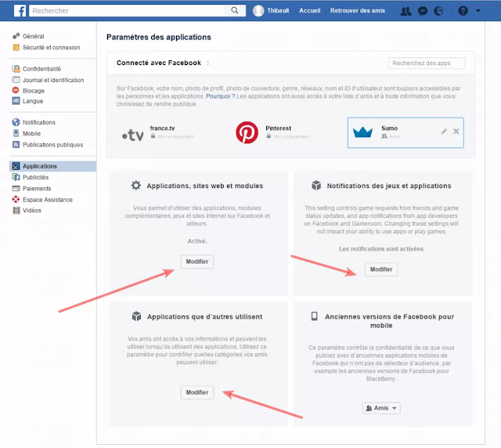Select Applications in sidebar
The height and width of the screenshot is (448, 501).
pyautogui.click(x=52, y=166)
